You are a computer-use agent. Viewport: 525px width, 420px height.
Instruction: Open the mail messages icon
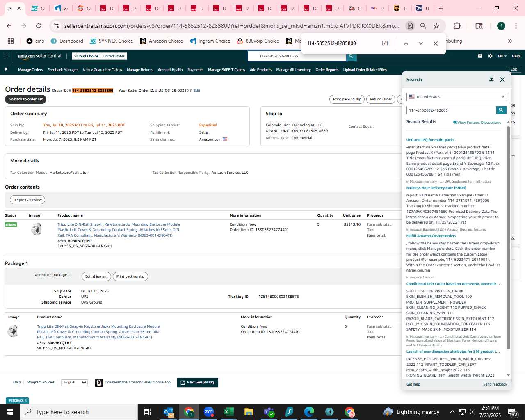click(480, 56)
